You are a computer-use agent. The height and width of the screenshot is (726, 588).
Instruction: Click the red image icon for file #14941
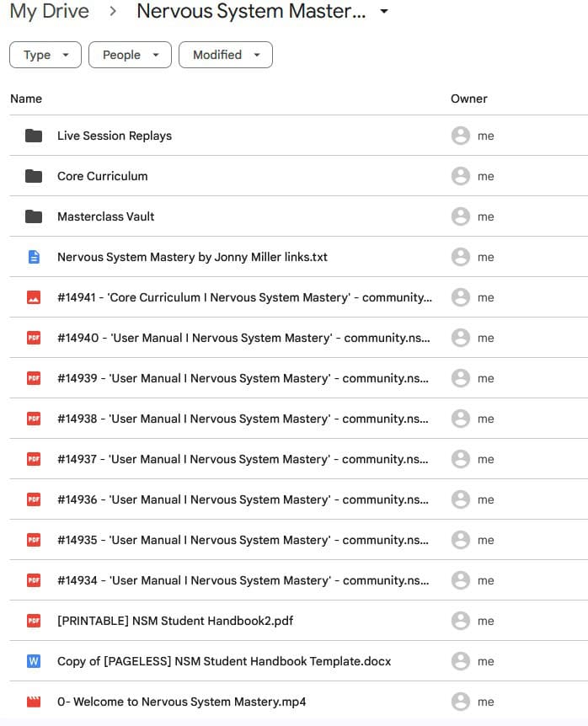click(x=34, y=297)
